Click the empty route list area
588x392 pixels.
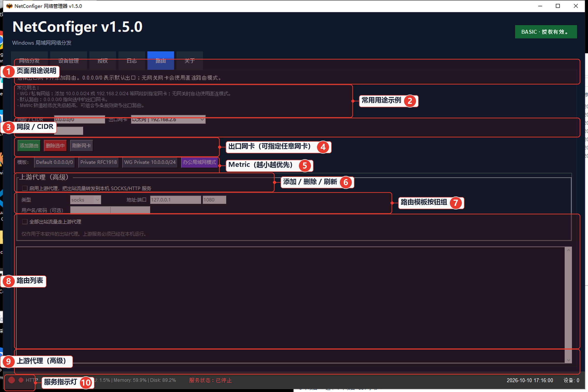coord(290,305)
